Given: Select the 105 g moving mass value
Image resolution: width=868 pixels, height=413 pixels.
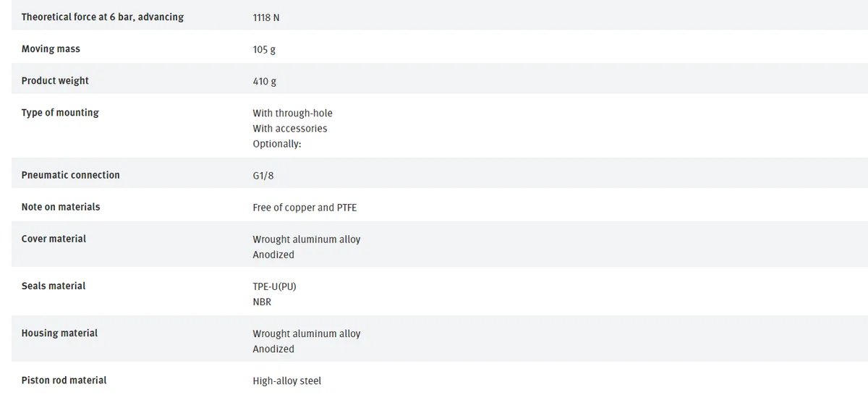Looking at the screenshot, I should click(264, 50).
